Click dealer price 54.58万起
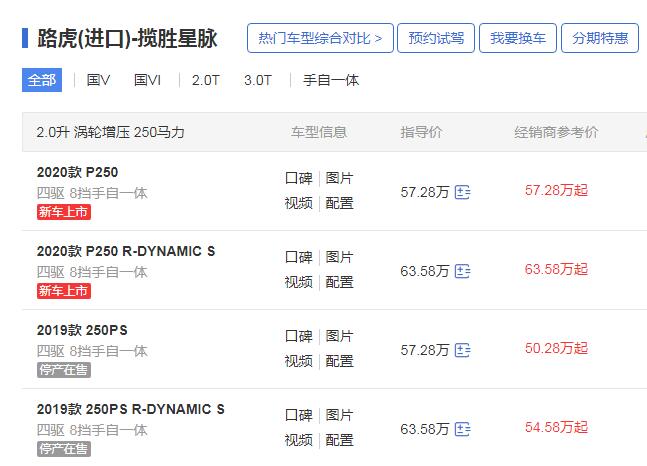This screenshot has width=647, height=466. pos(556,427)
